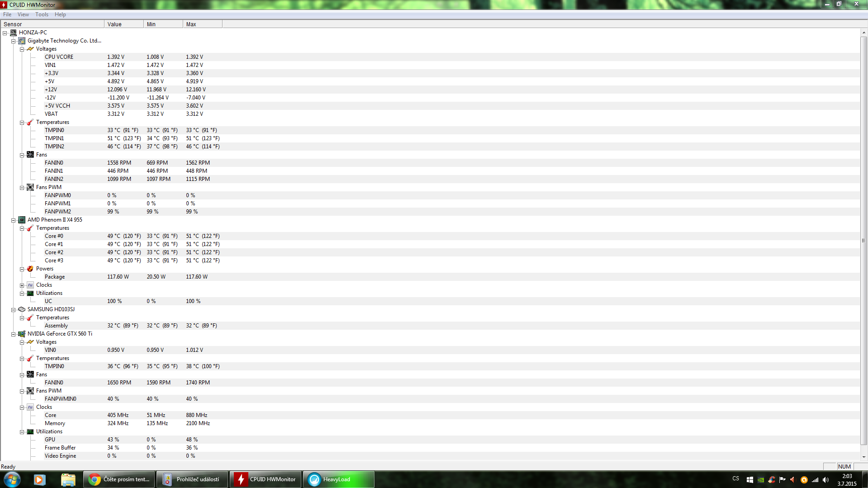Click the Action Center flag tray icon
Screen dimensions: 868x488
click(783, 480)
